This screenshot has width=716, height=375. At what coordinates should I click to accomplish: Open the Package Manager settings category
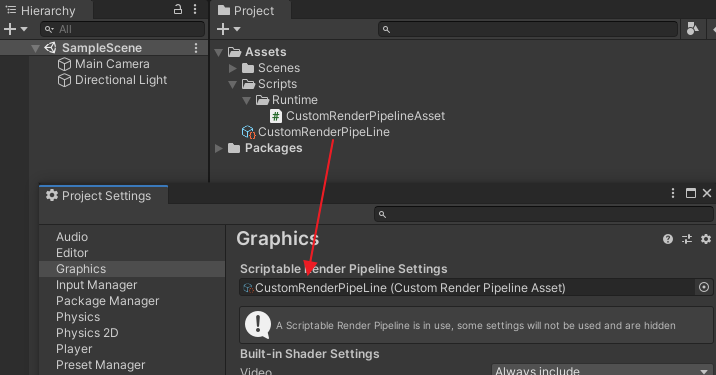coord(107,301)
